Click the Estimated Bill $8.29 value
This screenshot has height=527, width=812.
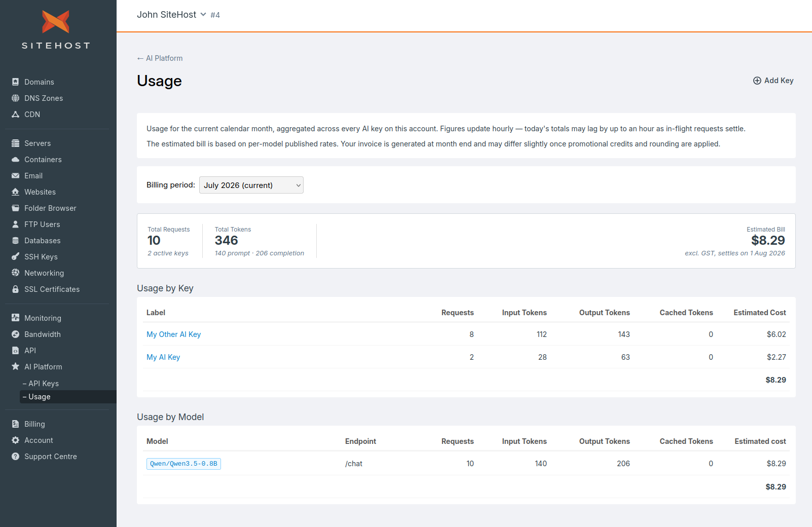tap(768, 240)
